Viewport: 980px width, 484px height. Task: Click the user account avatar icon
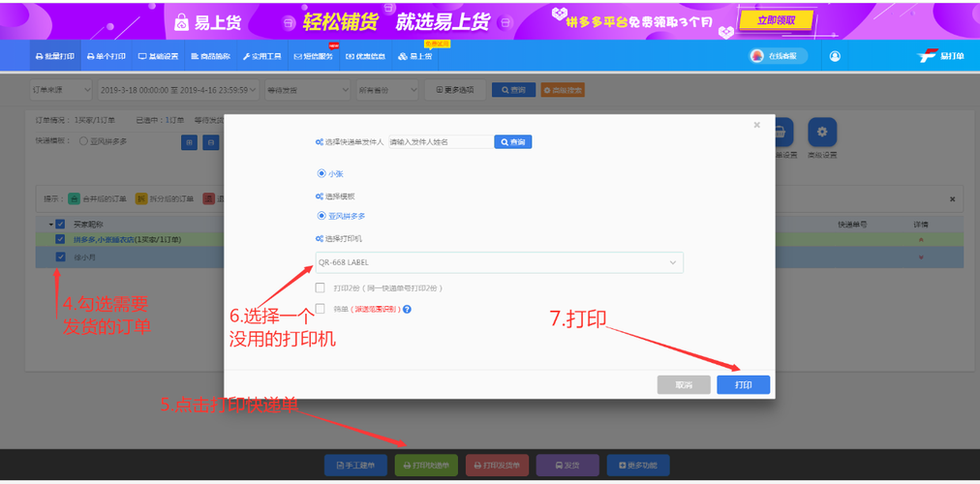pos(835,56)
